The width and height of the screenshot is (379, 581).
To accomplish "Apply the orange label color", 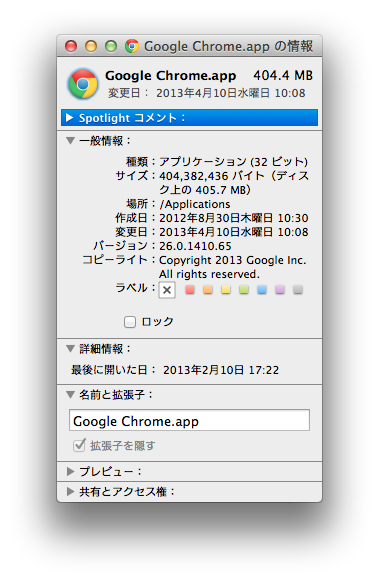I will click(x=208, y=289).
